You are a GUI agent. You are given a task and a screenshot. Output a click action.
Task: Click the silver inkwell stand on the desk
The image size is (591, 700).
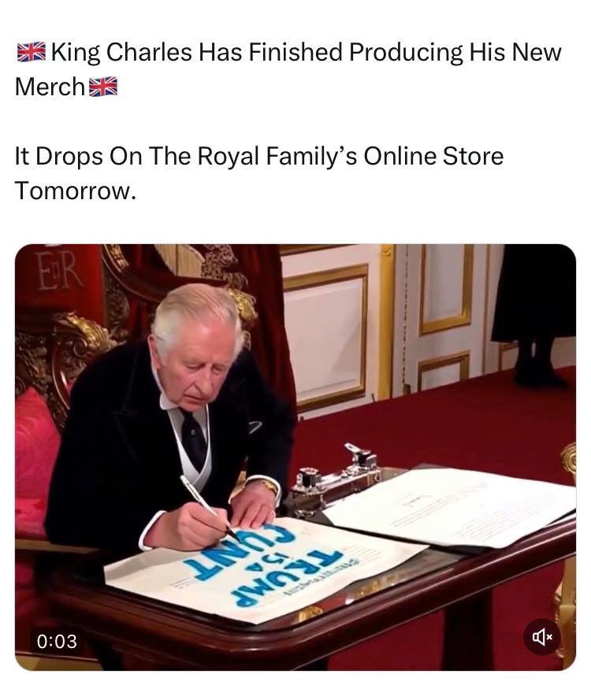[336, 480]
